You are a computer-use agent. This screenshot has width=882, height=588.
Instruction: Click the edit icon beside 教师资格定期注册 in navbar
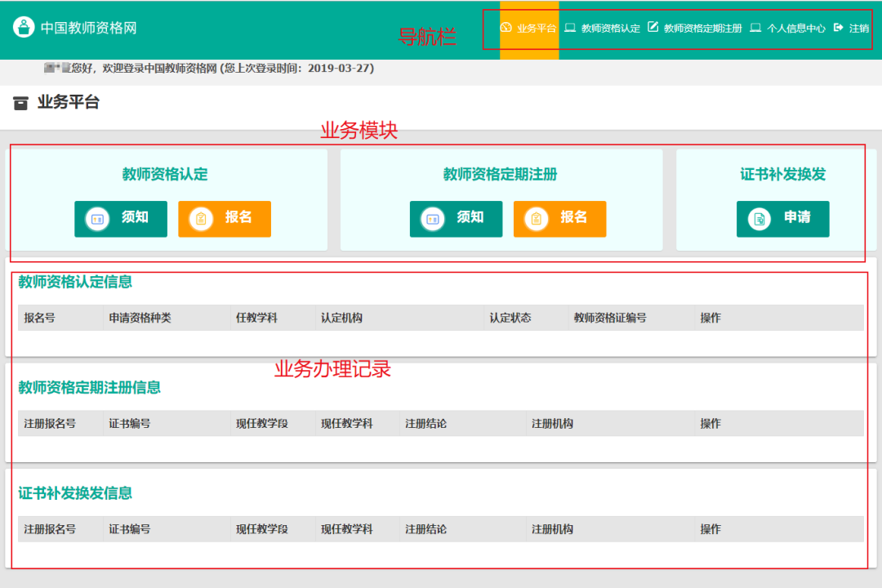coord(653,27)
